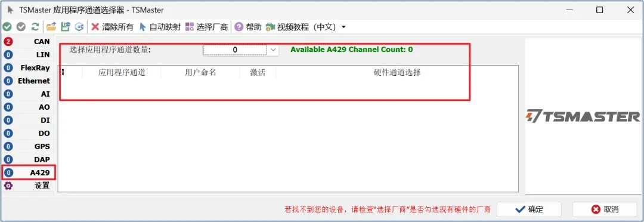Screen dimensions: 644x222
Task: Open 帮助 help
Action: click(x=248, y=27)
